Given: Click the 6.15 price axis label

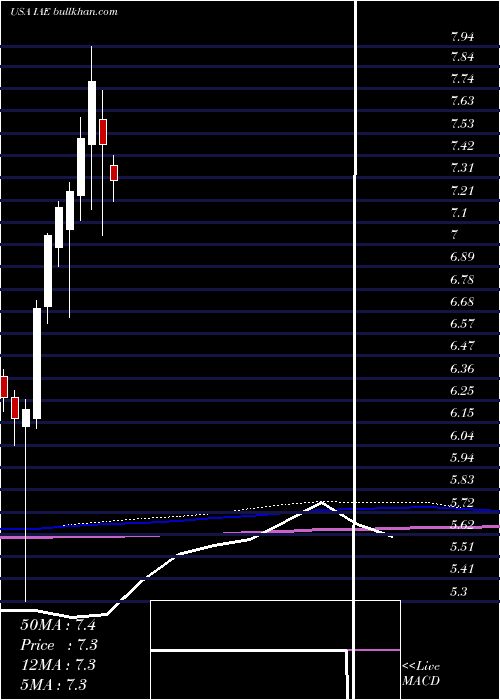Looking at the screenshot, I should [x=462, y=412].
